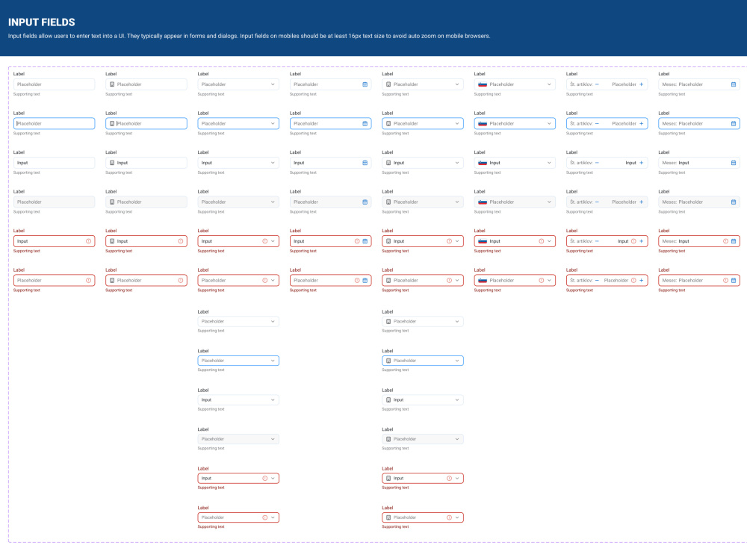
Task: Click calendar icon in non-error unprefixed 'Input' date field
Action: pyautogui.click(x=365, y=163)
